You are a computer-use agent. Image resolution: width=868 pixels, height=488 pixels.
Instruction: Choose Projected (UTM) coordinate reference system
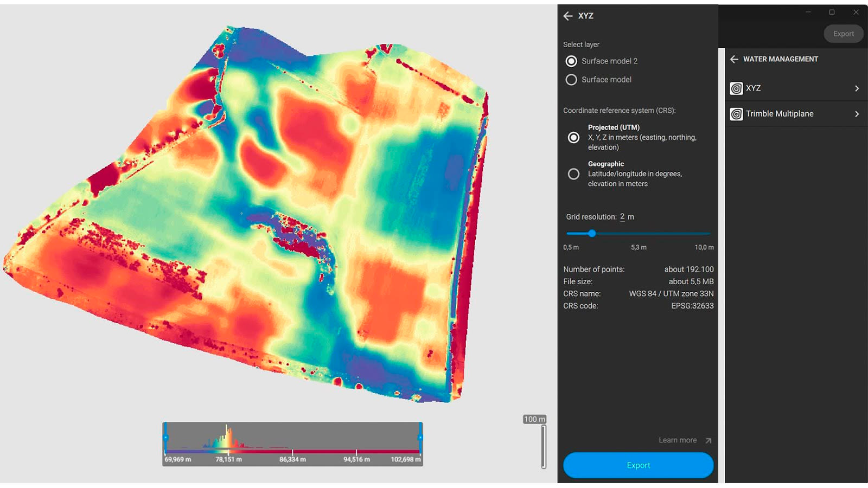tap(573, 138)
